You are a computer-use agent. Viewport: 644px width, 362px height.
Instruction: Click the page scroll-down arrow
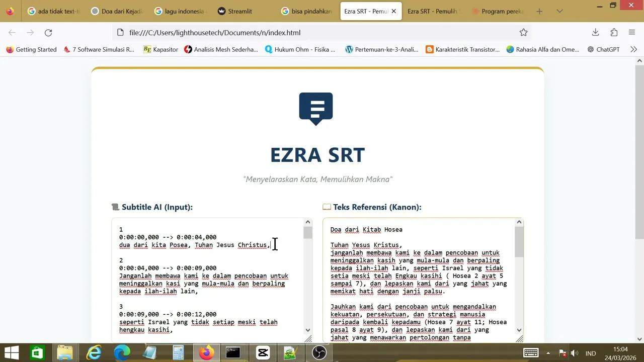tap(639, 339)
